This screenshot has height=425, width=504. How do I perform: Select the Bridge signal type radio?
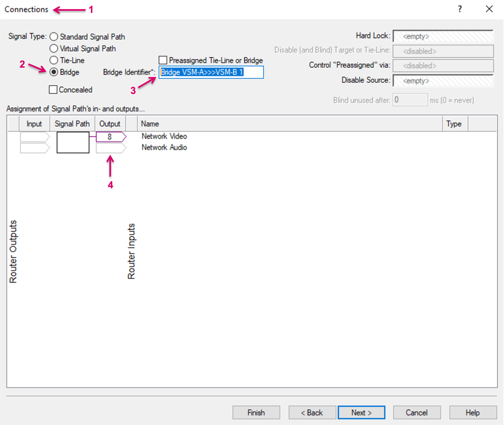54,72
